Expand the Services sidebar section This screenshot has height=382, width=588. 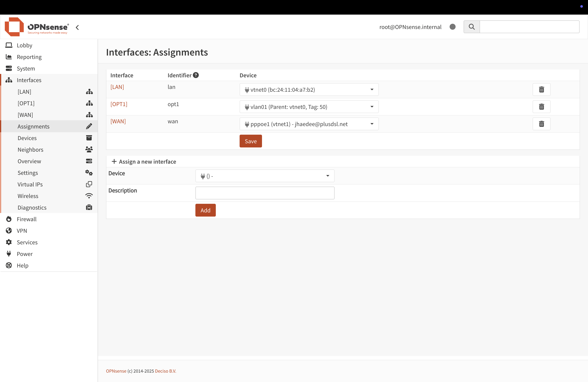pos(27,242)
